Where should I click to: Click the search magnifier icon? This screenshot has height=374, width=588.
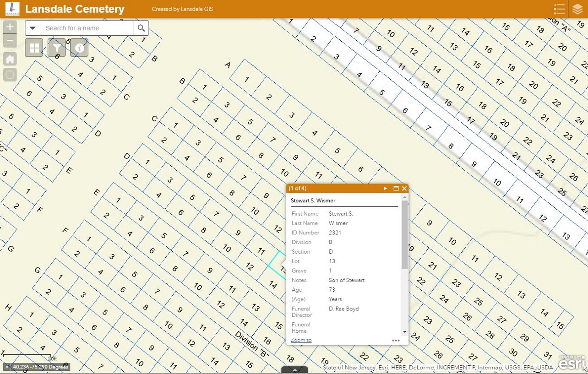(x=141, y=28)
